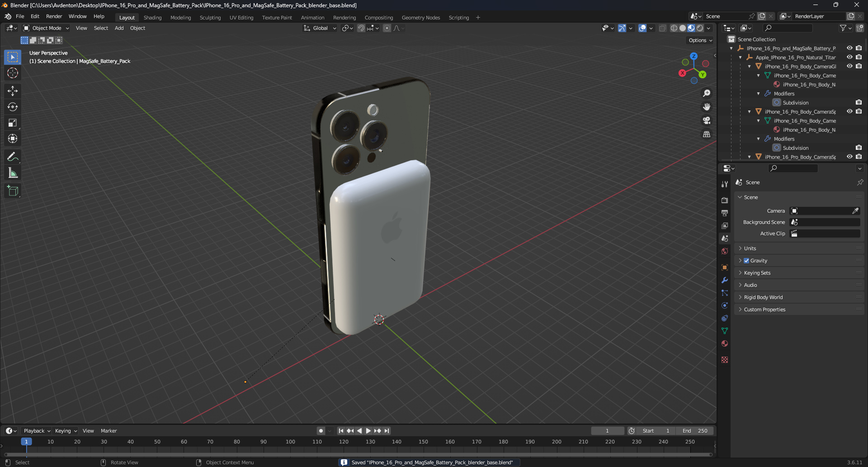This screenshot has width=868, height=467.
Task: Click the pan hand viewport icon
Action: [x=707, y=107]
